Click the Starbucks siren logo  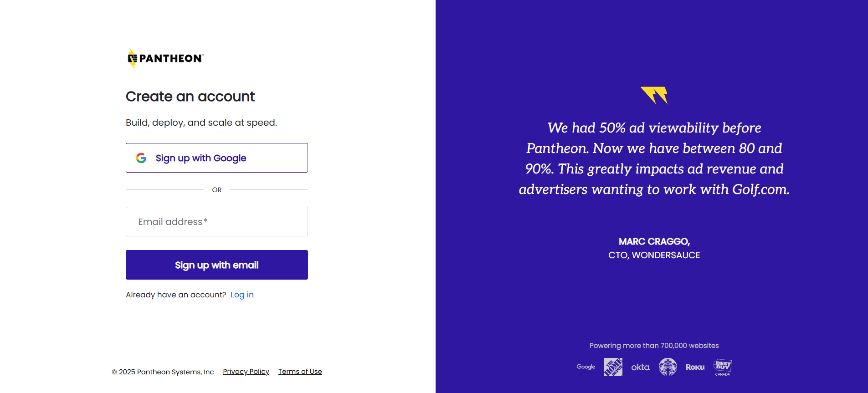point(668,367)
